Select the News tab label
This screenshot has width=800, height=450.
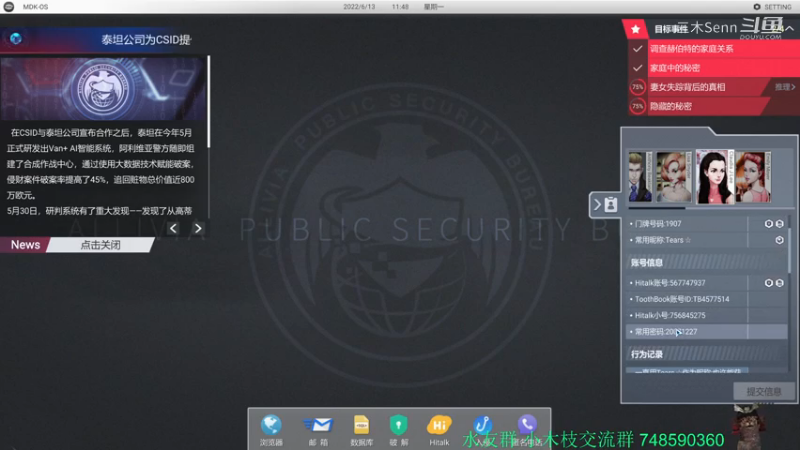[25, 245]
